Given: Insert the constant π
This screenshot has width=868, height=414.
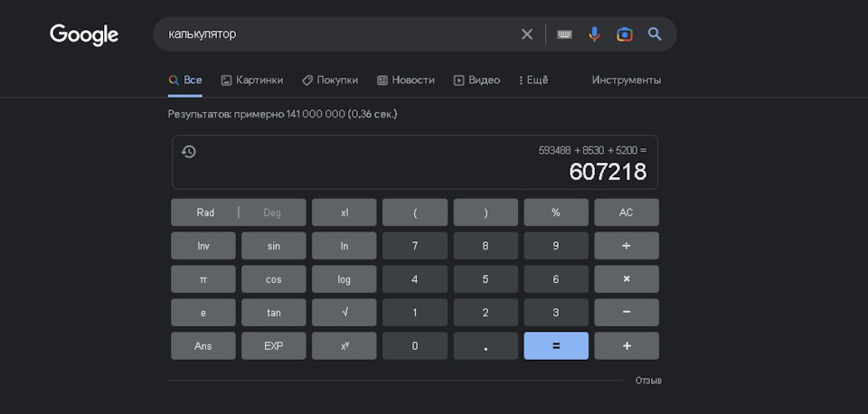Looking at the screenshot, I should [203, 279].
